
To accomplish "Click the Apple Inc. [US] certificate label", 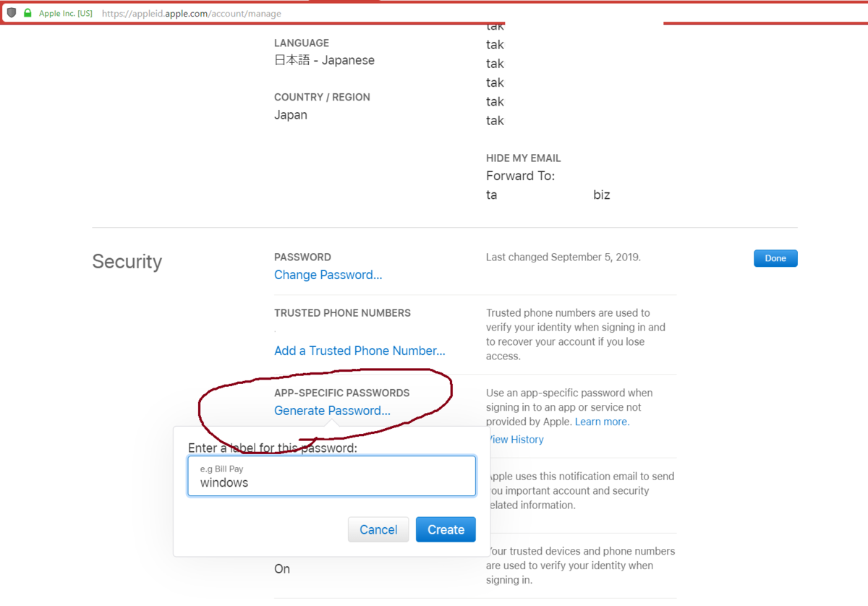I will point(65,13).
